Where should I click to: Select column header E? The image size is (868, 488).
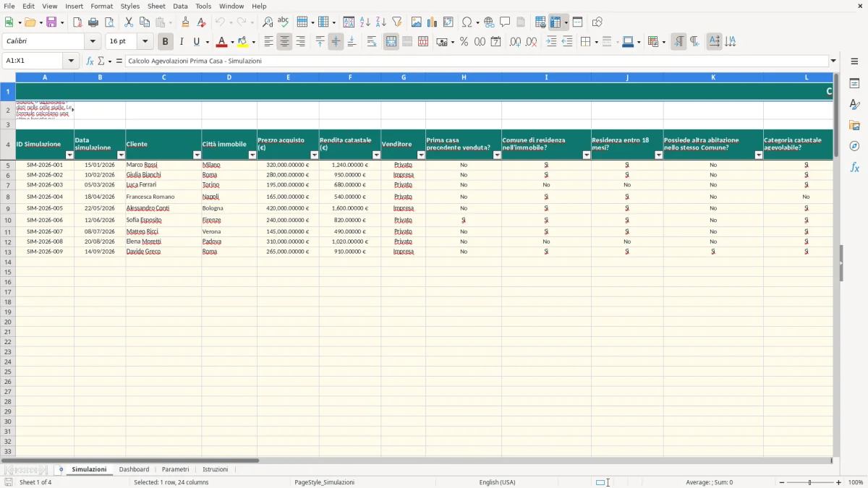[288, 77]
